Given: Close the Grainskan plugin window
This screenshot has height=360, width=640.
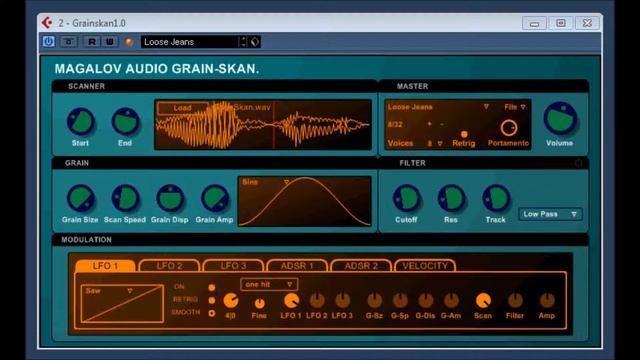Looking at the screenshot, I should 587,23.
